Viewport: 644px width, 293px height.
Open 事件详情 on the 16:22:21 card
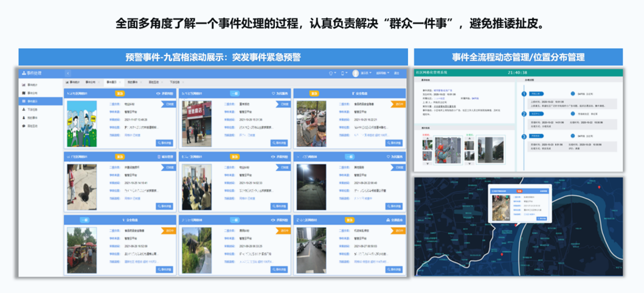point(394,143)
